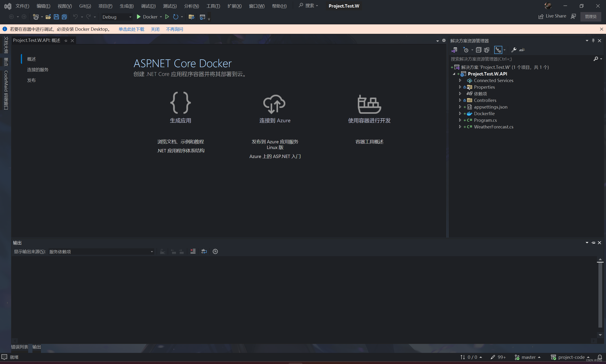Open the 容器工具概述 link
Screen dimensions: 606x364
(369, 141)
